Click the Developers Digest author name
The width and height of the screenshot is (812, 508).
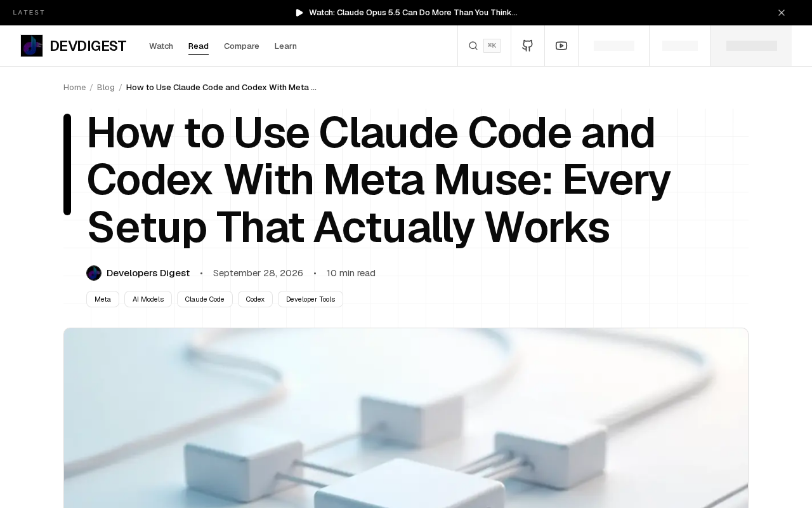coord(148,273)
